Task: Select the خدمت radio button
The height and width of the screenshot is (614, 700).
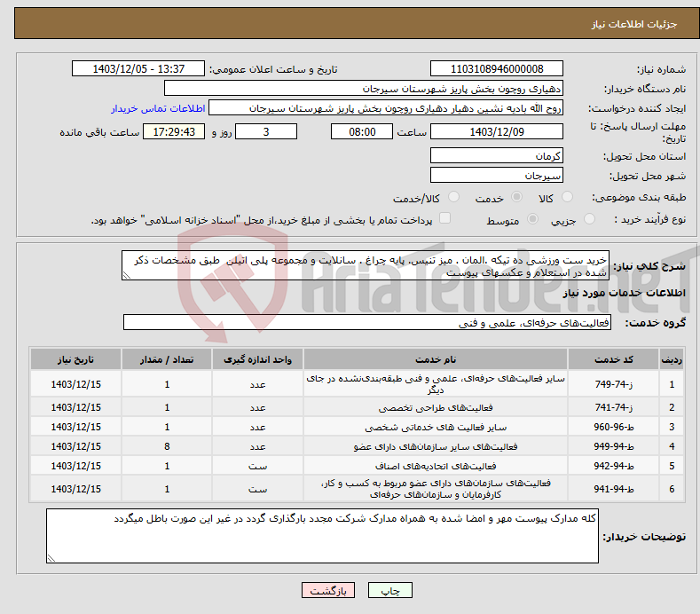Action: point(516,197)
